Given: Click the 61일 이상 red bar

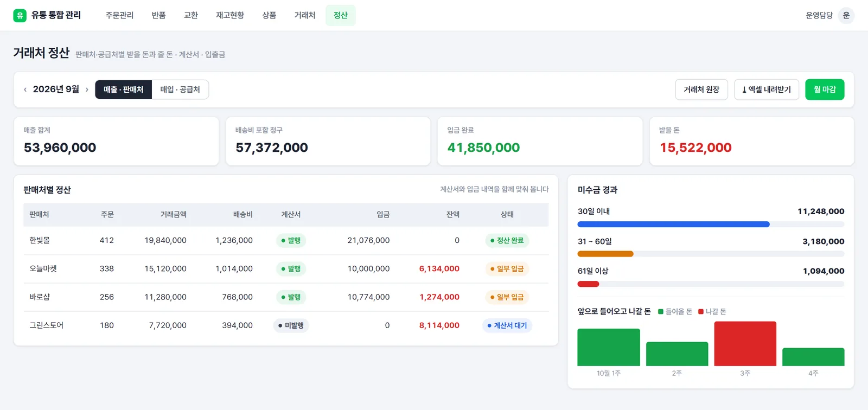Looking at the screenshot, I should 588,284.
